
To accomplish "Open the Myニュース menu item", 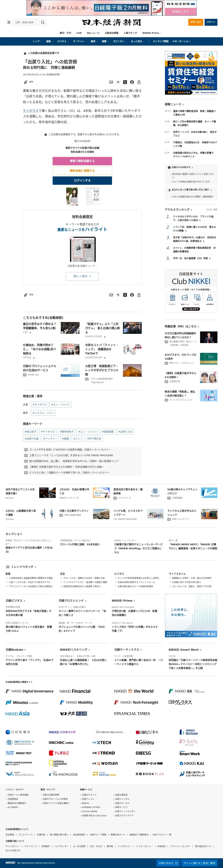I will (x=93, y=33).
